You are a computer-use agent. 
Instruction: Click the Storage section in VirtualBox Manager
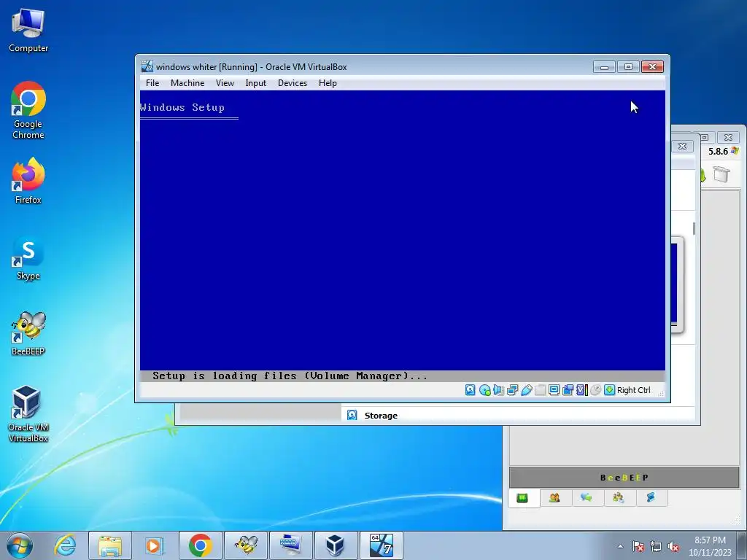(381, 415)
